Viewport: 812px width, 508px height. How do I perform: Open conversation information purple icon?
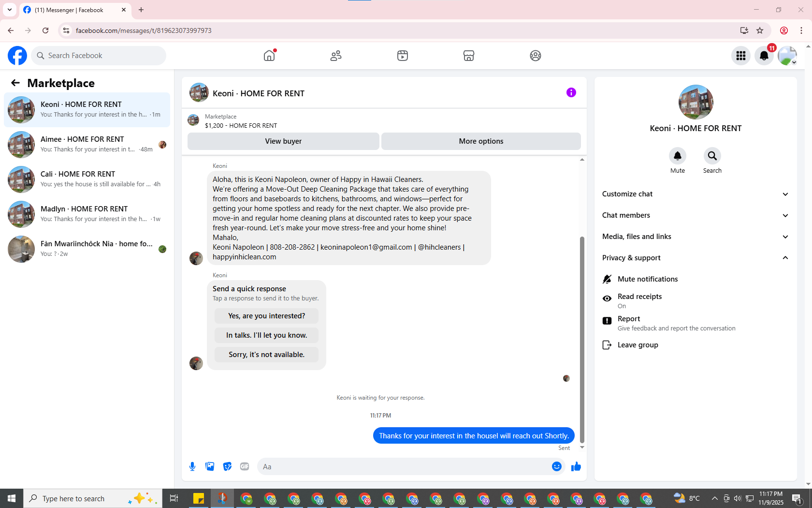coord(571,92)
